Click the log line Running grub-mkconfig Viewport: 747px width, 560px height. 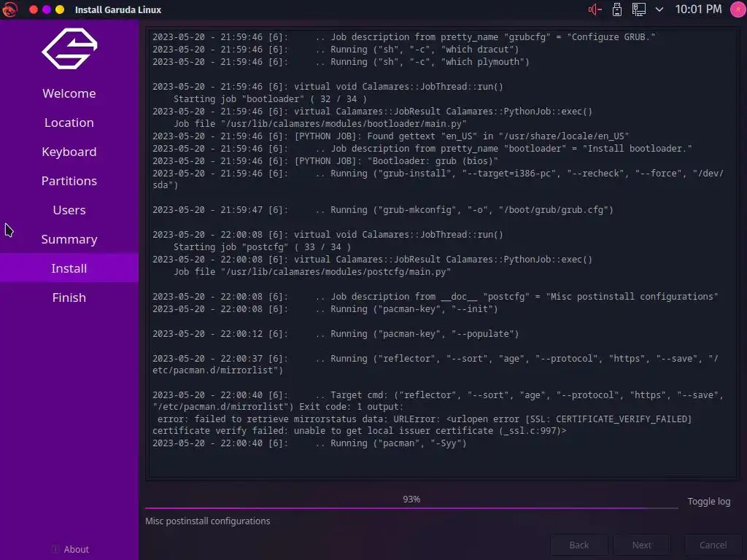click(383, 210)
